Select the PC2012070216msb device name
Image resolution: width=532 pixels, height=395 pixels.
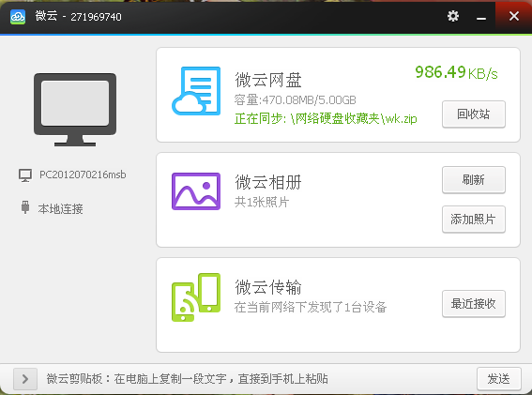click(x=83, y=175)
